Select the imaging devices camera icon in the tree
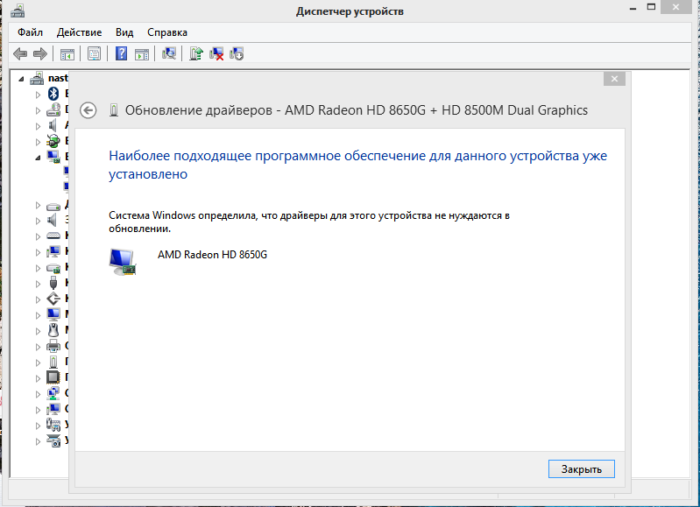The height and width of the screenshot is (507, 700). (54, 441)
